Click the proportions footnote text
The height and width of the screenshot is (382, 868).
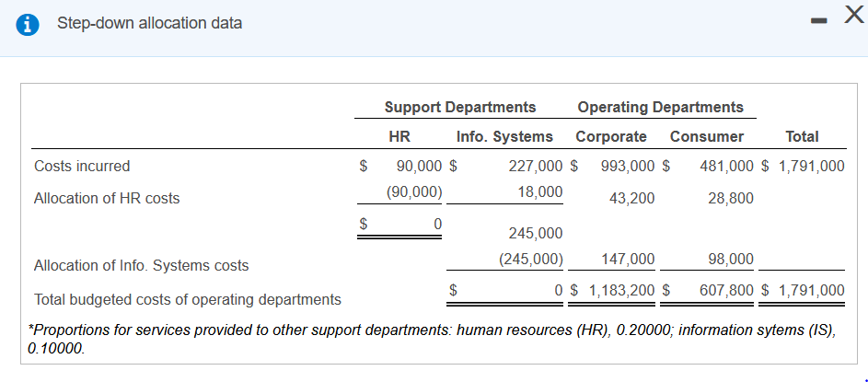point(433,340)
